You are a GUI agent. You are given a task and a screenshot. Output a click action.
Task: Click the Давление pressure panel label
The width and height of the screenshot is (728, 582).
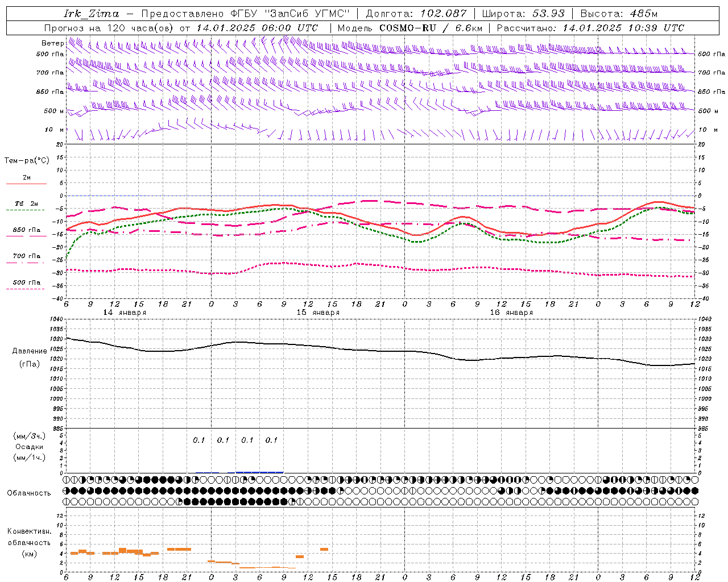pos(30,351)
